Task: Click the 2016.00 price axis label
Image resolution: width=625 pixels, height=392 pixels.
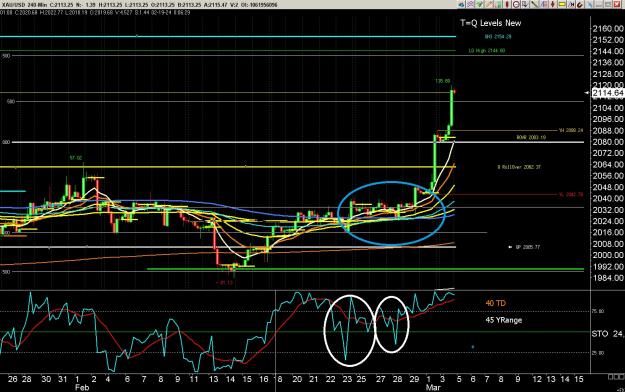Action: (x=608, y=232)
